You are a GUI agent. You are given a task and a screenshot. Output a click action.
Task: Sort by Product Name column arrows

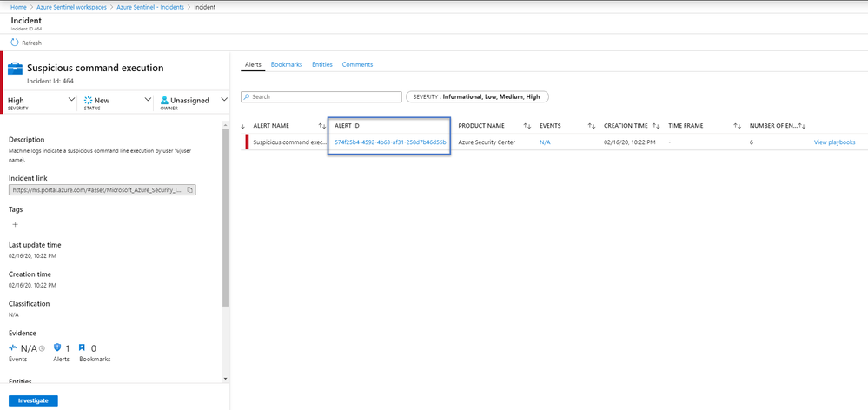pos(527,126)
